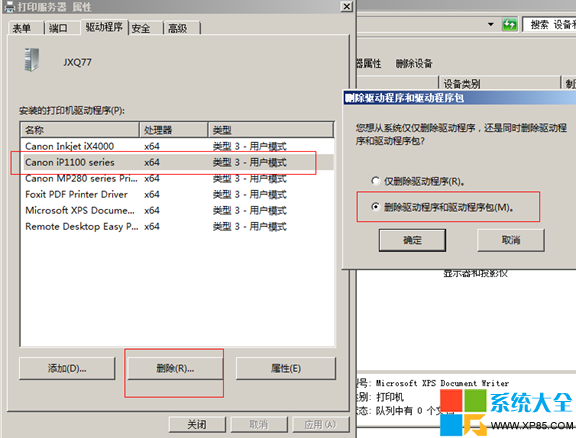
Task: Select the Remote Desktop Easy P... driver row
Action: point(177,226)
